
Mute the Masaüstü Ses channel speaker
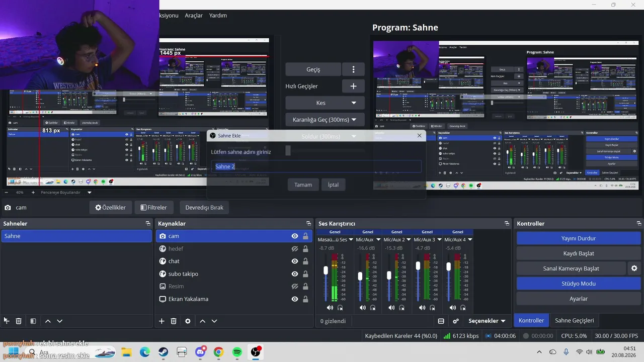(330, 308)
